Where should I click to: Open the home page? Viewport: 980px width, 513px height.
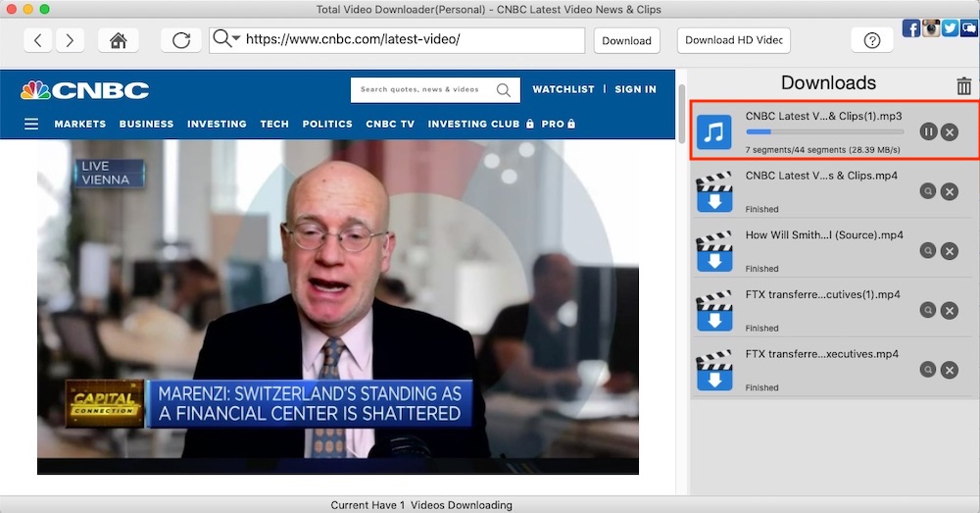119,40
